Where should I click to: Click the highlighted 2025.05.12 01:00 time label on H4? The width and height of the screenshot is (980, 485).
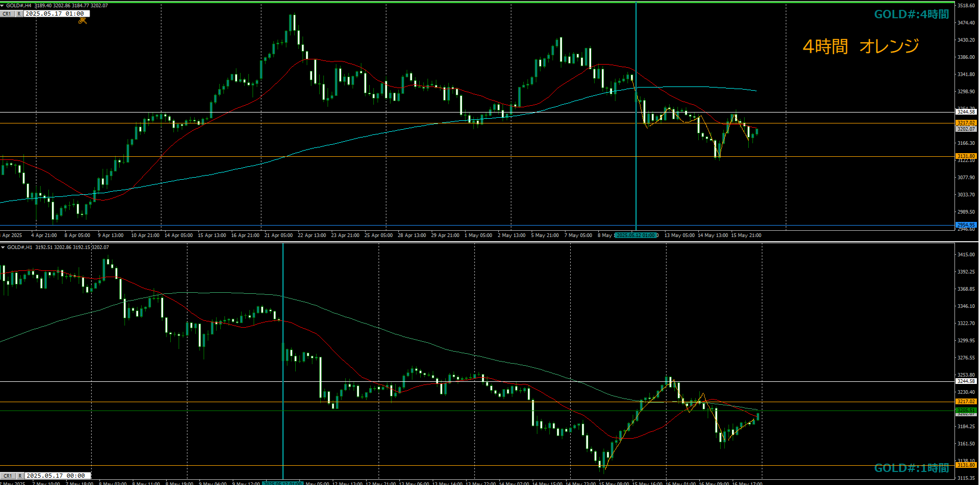[636, 235]
